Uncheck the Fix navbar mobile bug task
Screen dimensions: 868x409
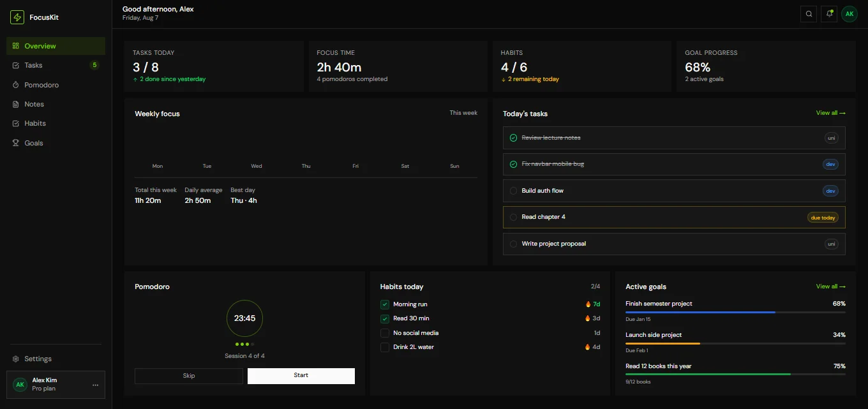pyautogui.click(x=513, y=164)
